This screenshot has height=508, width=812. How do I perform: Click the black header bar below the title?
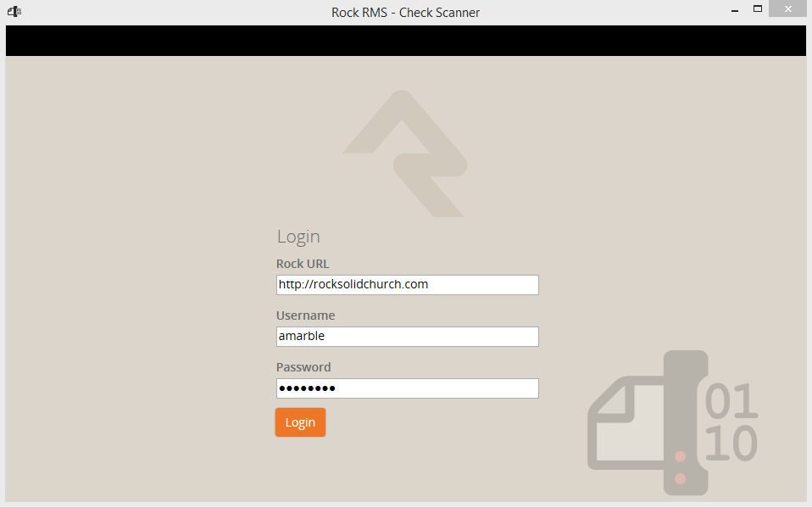click(405, 41)
